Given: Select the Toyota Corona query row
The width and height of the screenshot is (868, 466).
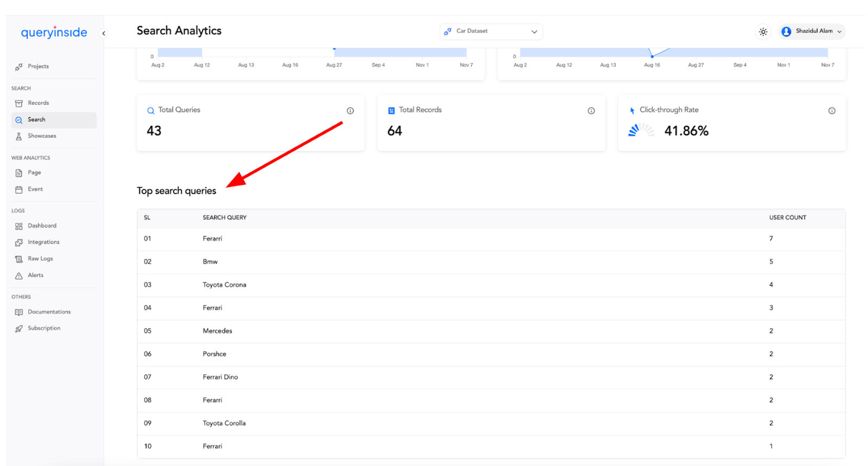Looking at the screenshot, I should (x=491, y=285).
